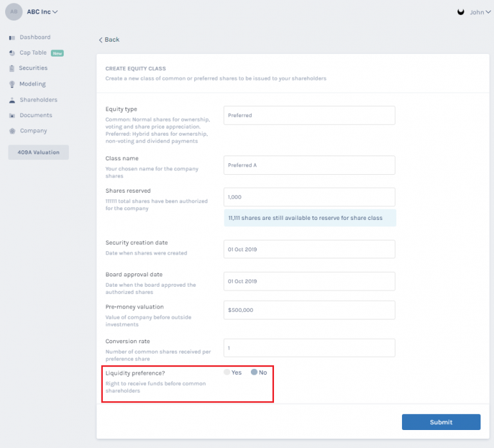Click the Pre-money valuation field

309,310
